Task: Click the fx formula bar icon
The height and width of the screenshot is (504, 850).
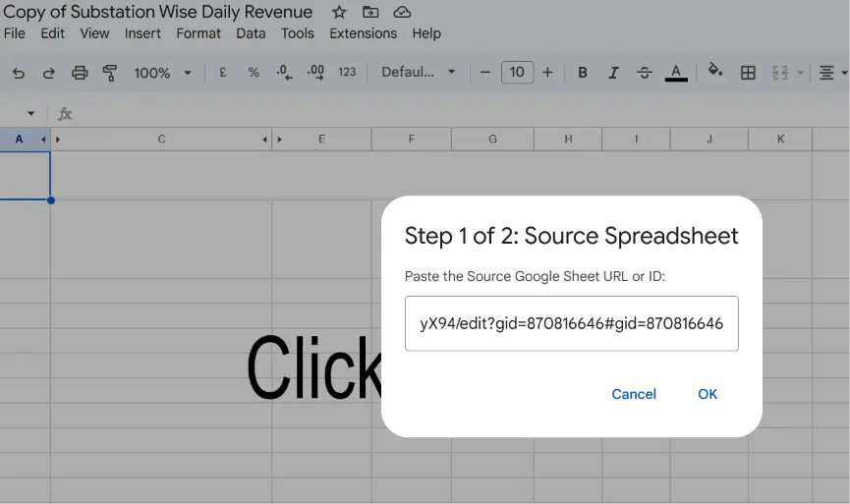Action: (x=65, y=114)
